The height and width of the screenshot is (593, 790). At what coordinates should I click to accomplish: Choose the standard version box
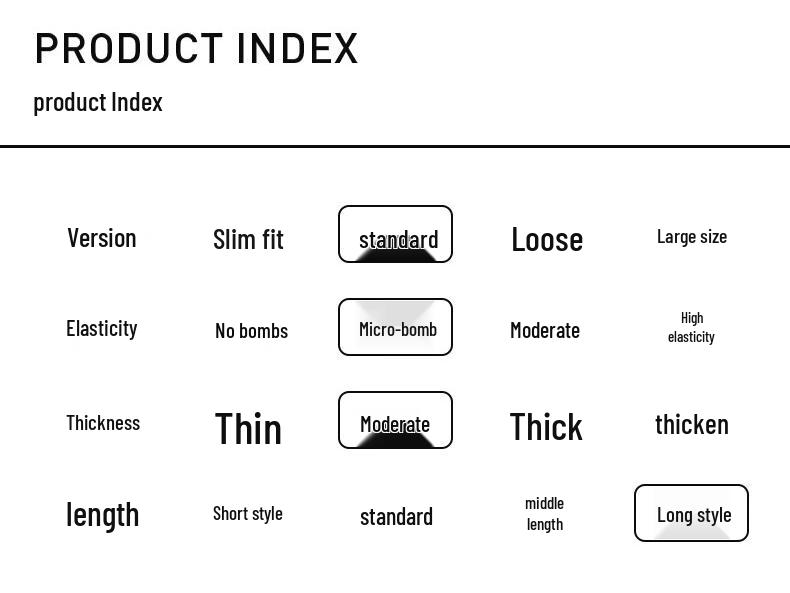click(x=396, y=235)
